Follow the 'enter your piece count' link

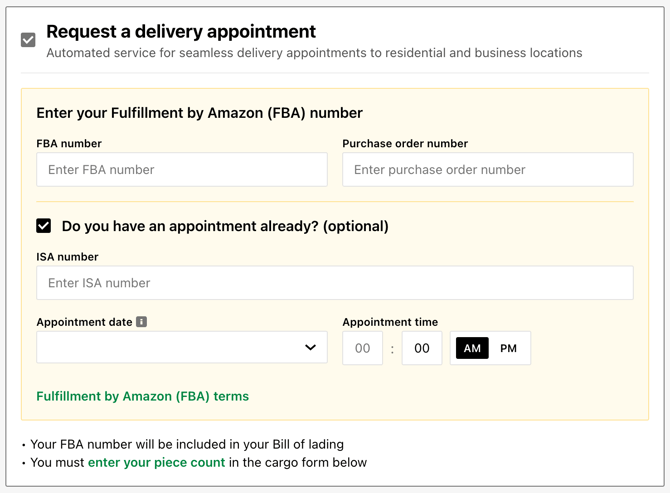pyautogui.click(x=156, y=462)
